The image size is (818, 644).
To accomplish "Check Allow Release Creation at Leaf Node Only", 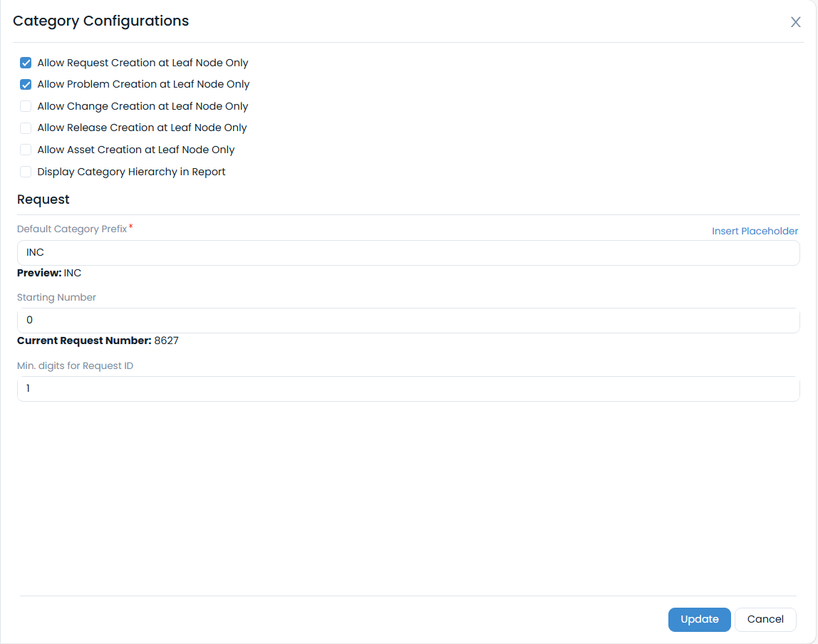I will (26, 128).
